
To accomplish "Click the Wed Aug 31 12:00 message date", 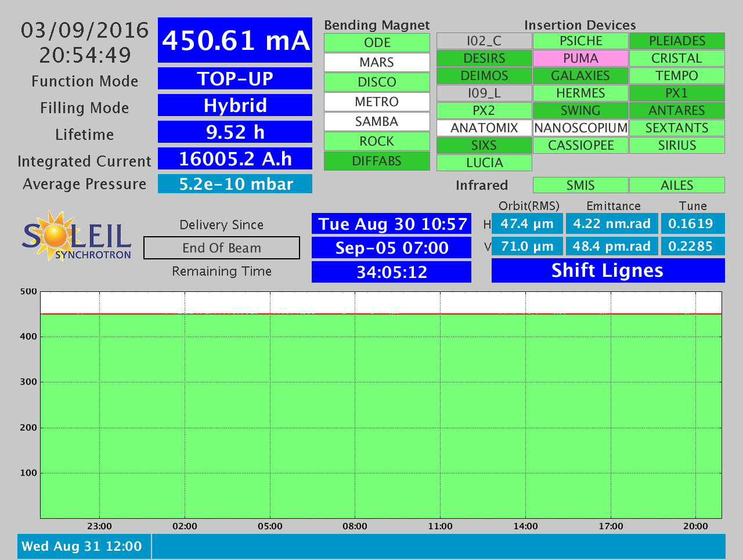I will [x=84, y=546].
